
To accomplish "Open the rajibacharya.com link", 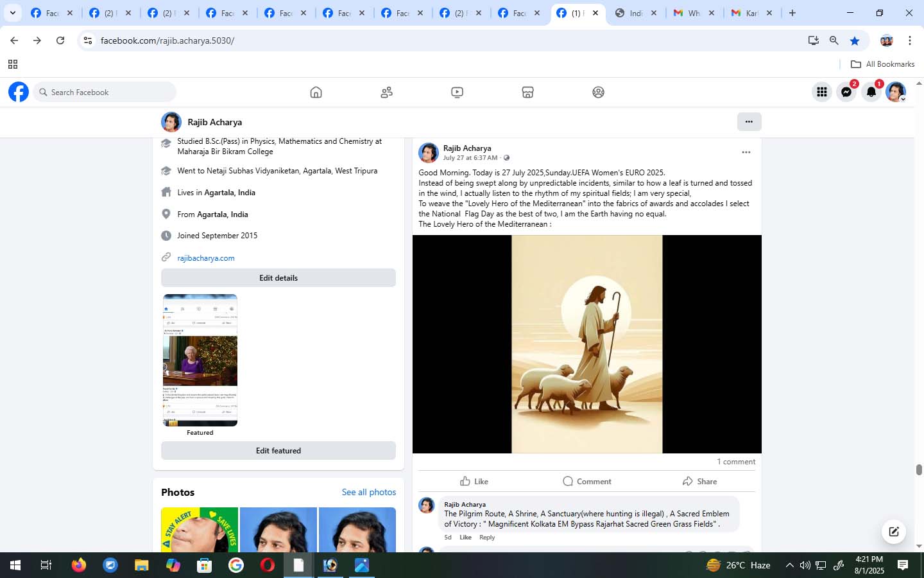I will click(206, 258).
